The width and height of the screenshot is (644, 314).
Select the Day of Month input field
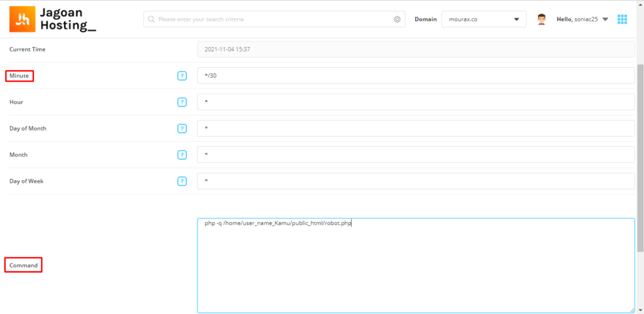pyautogui.click(x=415, y=129)
